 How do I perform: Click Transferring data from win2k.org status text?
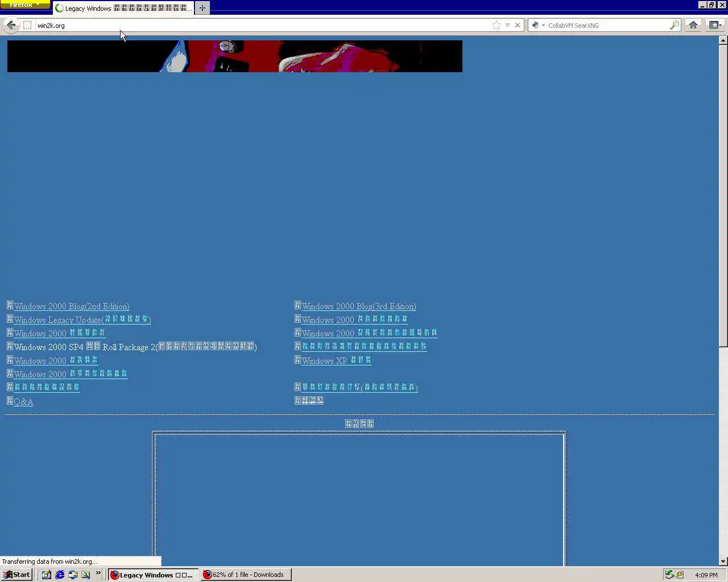tap(49, 562)
